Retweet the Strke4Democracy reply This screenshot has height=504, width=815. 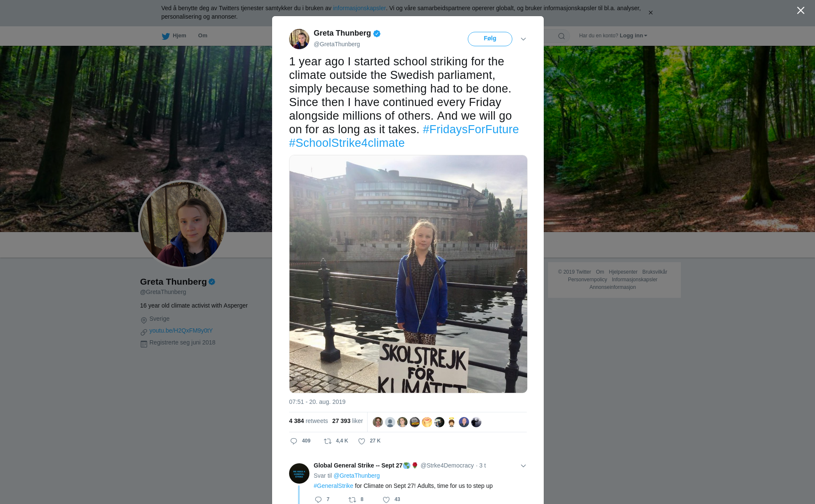[x=352, y=500]
